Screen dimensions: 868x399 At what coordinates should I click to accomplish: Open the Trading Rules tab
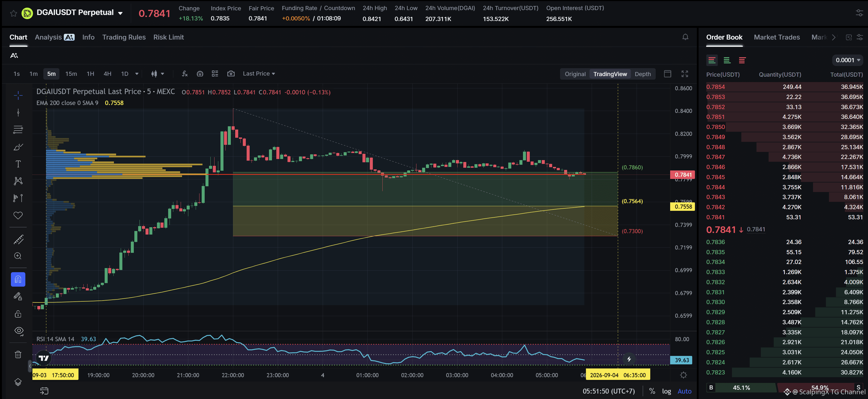(124, 37)
